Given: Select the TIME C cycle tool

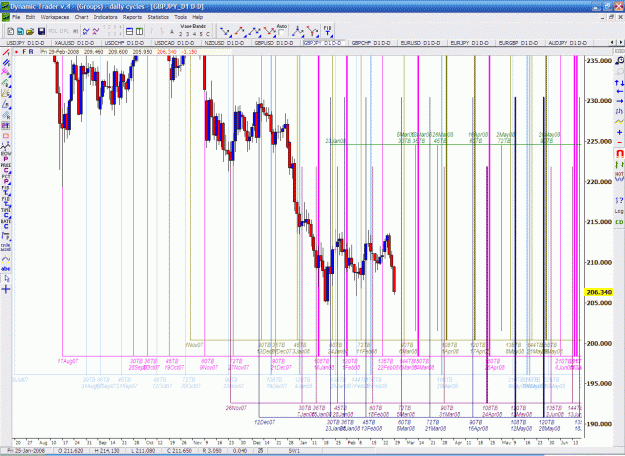Looking at the screenshot, I should tap(6, 212).
